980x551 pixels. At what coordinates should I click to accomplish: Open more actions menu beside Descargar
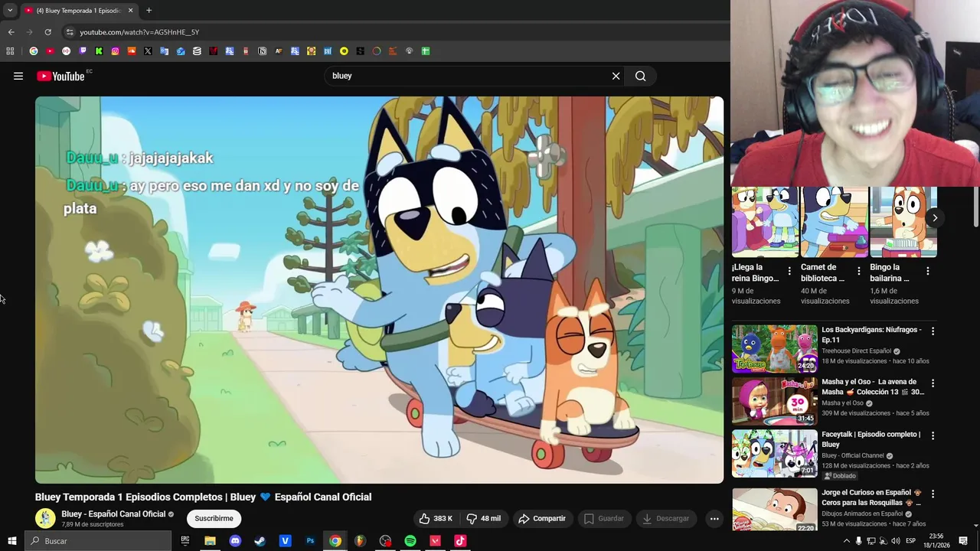click(x=714, y=518)
